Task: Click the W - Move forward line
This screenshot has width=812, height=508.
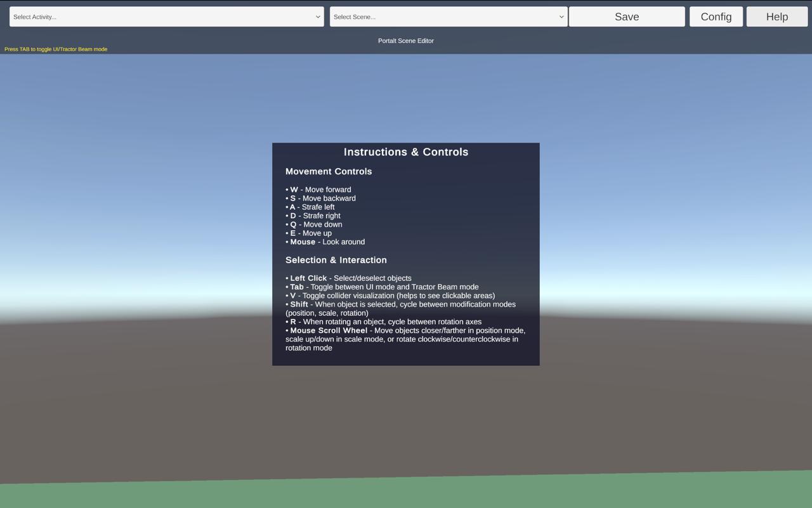Action: tap(319, 190)
